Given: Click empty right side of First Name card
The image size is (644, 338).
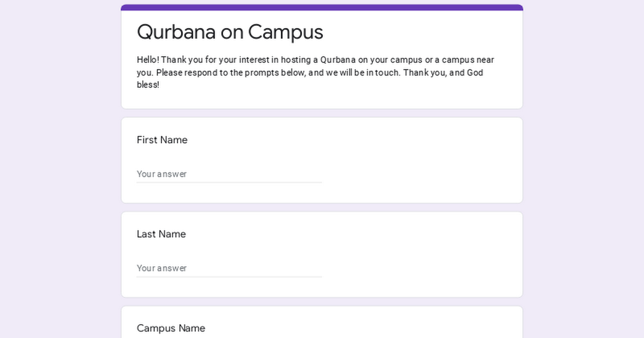Looking at the screenshot, I should click(429, 161).
